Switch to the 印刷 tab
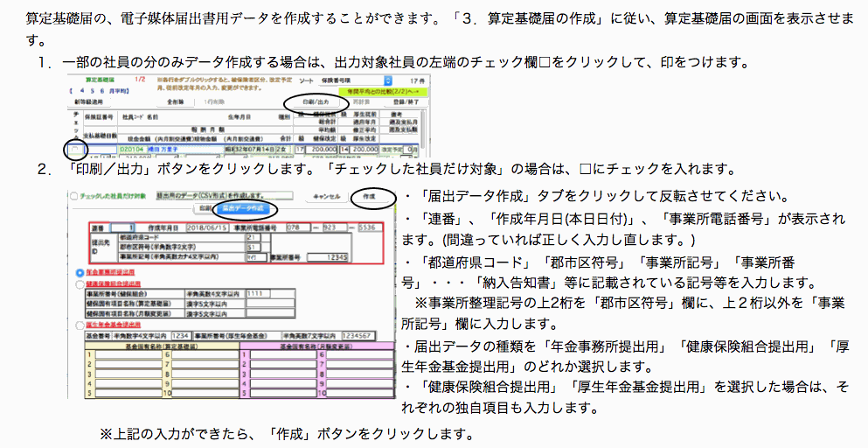The height and width of the screenshot is (448, 868). pyautogui.click(x=204, y=209)
